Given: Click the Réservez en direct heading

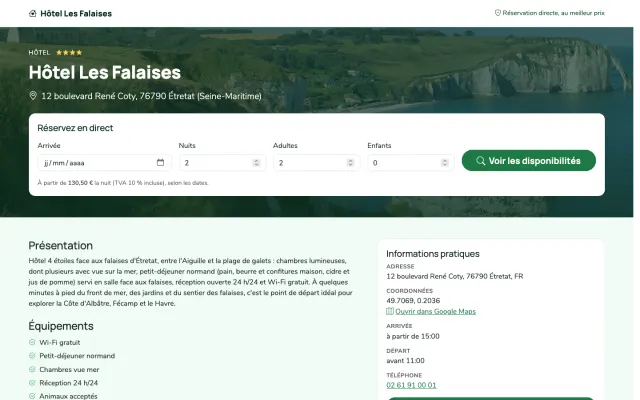Looking at the screenshot, I should click(75, 128).
